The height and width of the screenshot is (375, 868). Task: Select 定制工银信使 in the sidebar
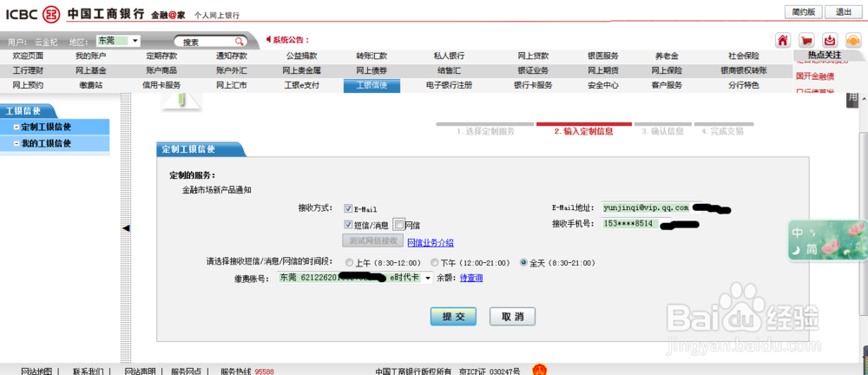click(55, 127)
